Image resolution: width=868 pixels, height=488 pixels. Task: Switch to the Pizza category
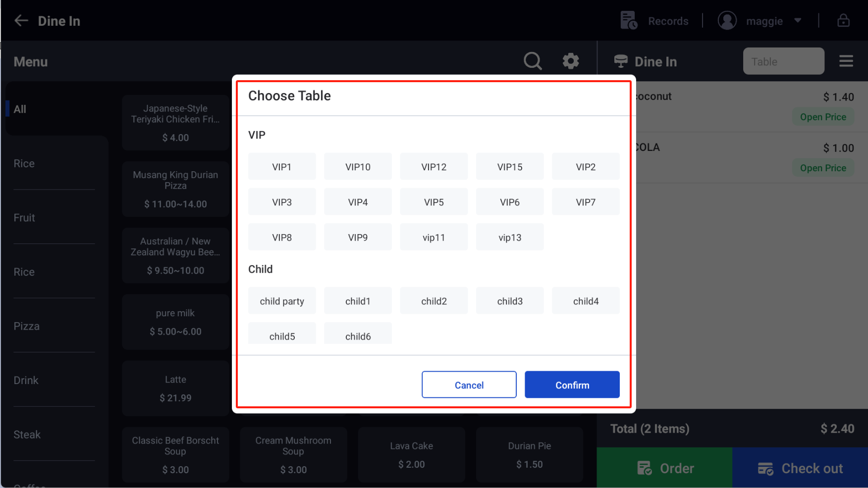coord(27,326)
